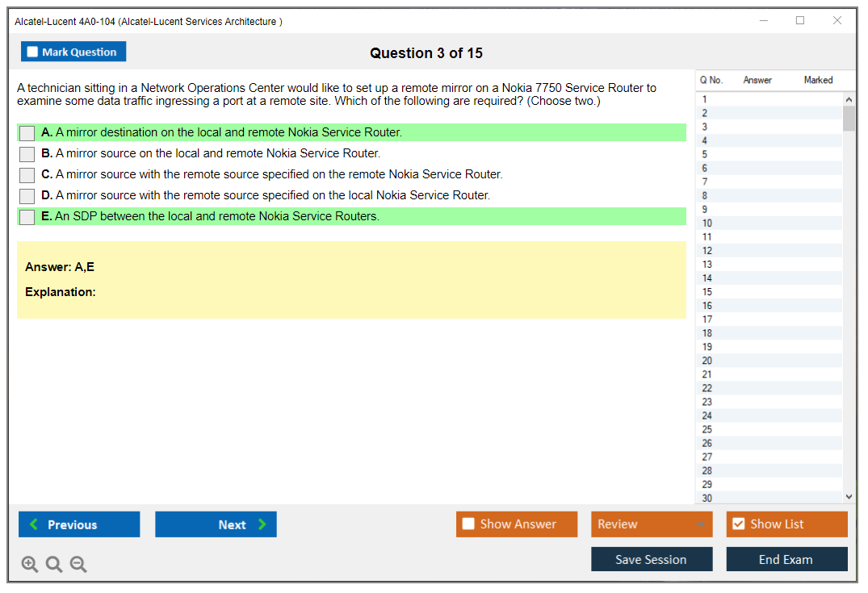Select option E about the SDP
The width and height of the screenshot is (868, 593).
[27, 217]
